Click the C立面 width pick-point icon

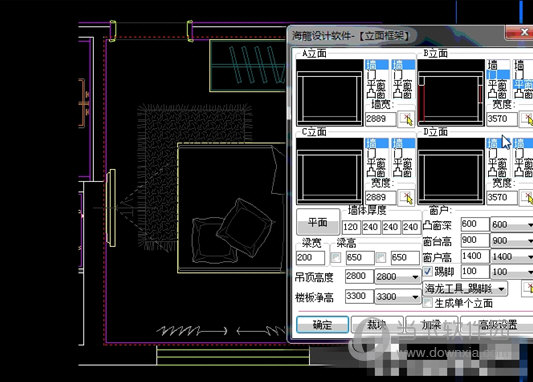406,198
